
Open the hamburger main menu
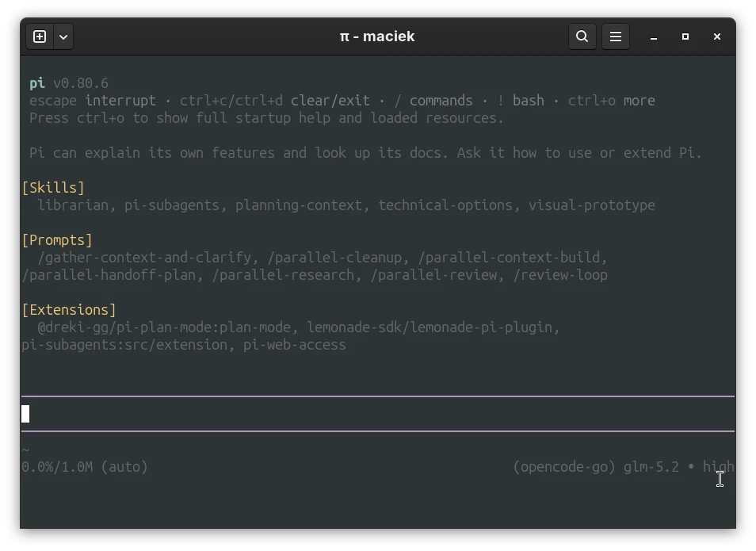pos(615,36)
